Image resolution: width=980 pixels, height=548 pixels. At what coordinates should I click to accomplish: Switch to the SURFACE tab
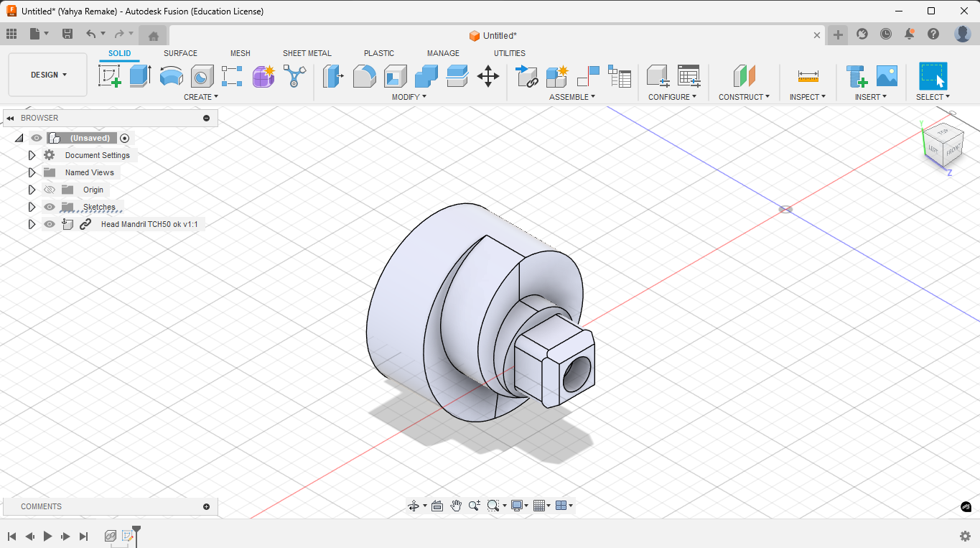180,53
